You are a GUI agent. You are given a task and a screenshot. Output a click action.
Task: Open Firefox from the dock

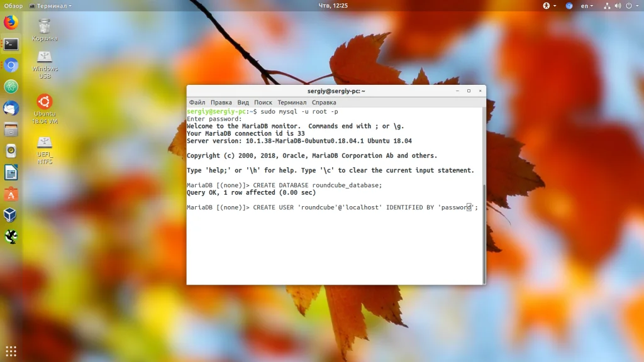pyautogui.click(x=11, y=22)
